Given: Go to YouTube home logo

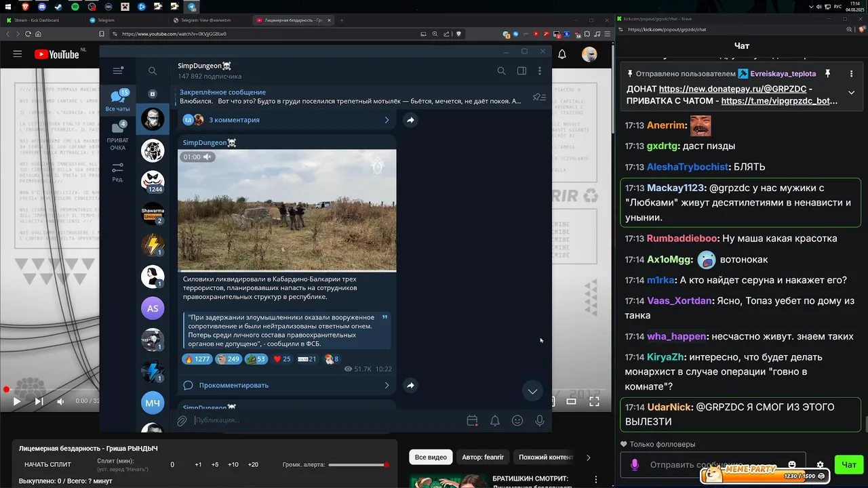Looking at the screenshot, I should point(57,54).
